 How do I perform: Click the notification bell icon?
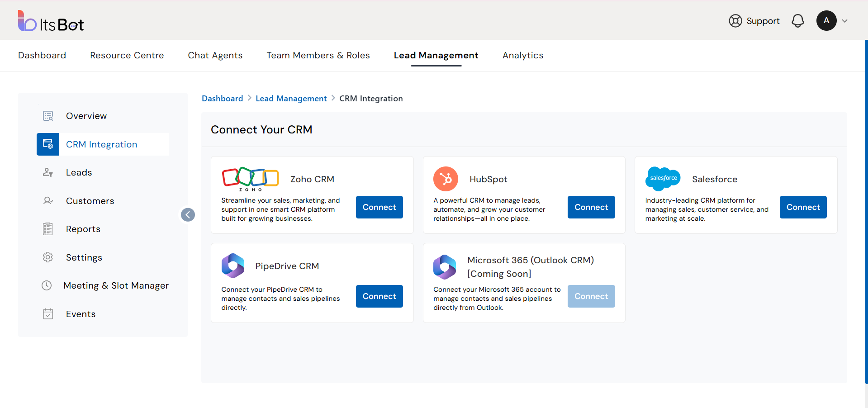[797, 21]
